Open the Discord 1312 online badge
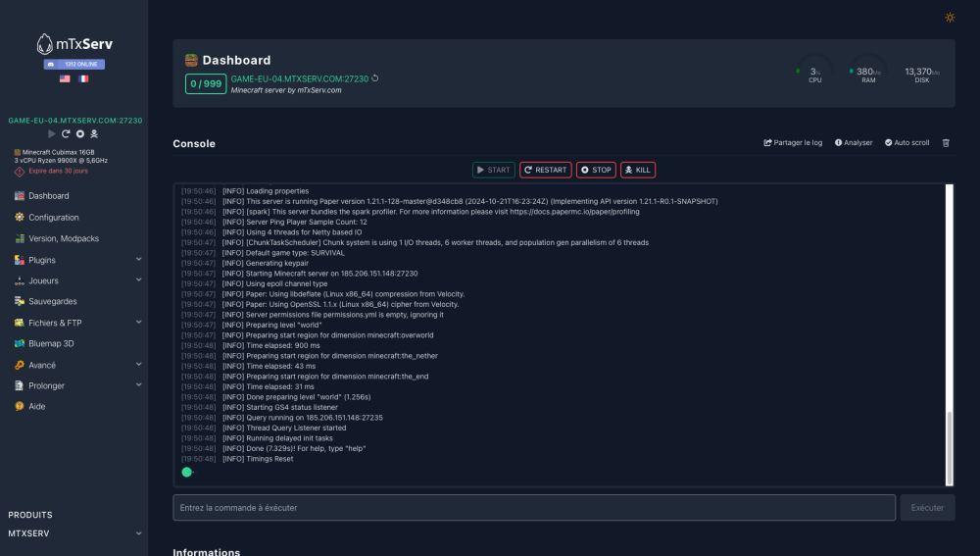 73,65
